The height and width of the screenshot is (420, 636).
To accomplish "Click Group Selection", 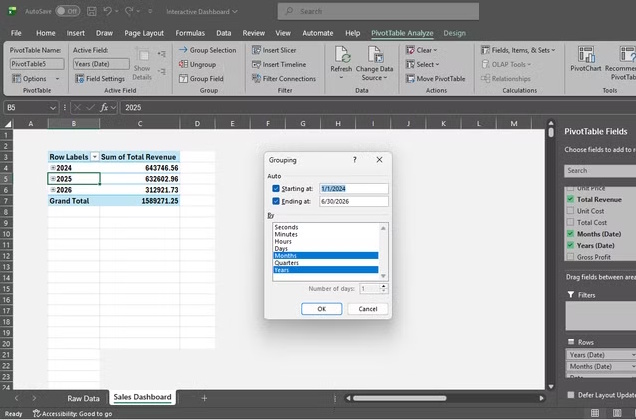I will coord(207,50).
